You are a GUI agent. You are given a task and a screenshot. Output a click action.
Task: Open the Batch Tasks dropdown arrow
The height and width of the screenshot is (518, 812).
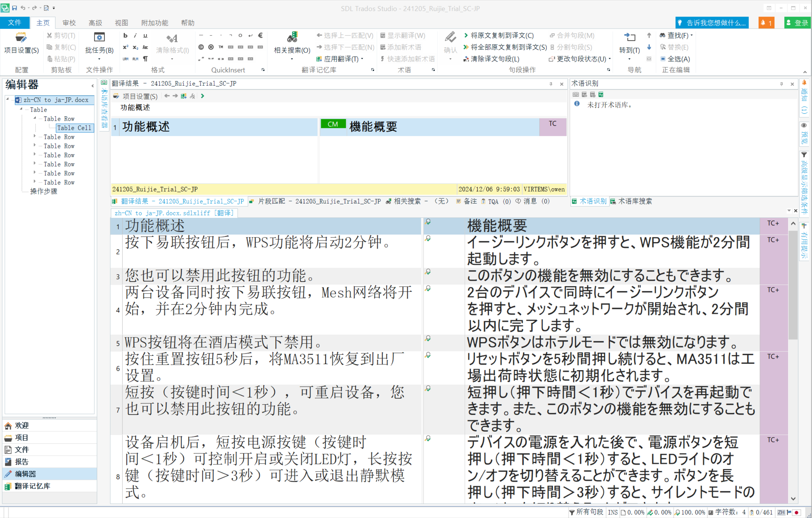(x=99, y=59)
